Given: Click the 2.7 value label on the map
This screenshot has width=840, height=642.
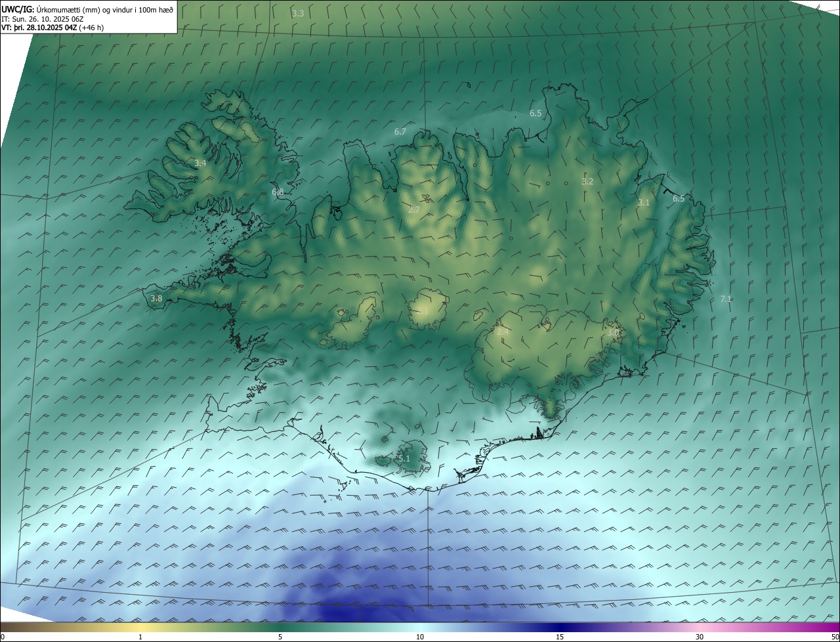Looking at the screenshot, I should [x=414, y=210].
